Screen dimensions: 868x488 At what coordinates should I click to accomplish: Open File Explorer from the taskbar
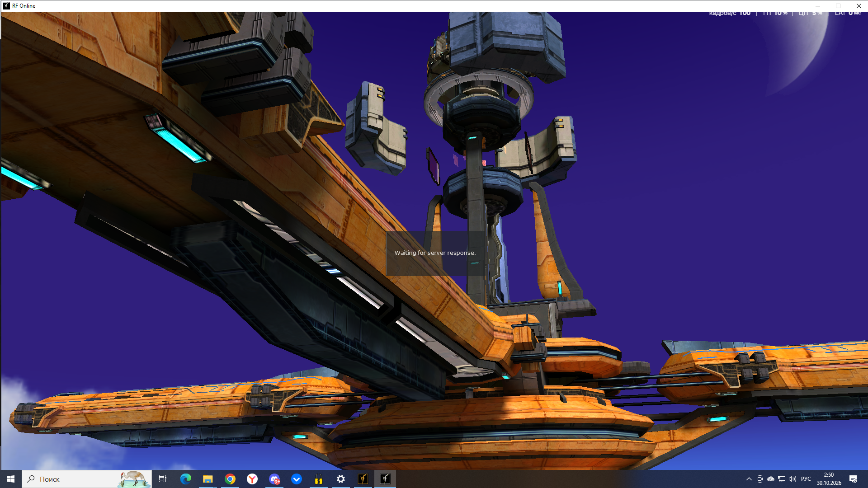point(208,479)
